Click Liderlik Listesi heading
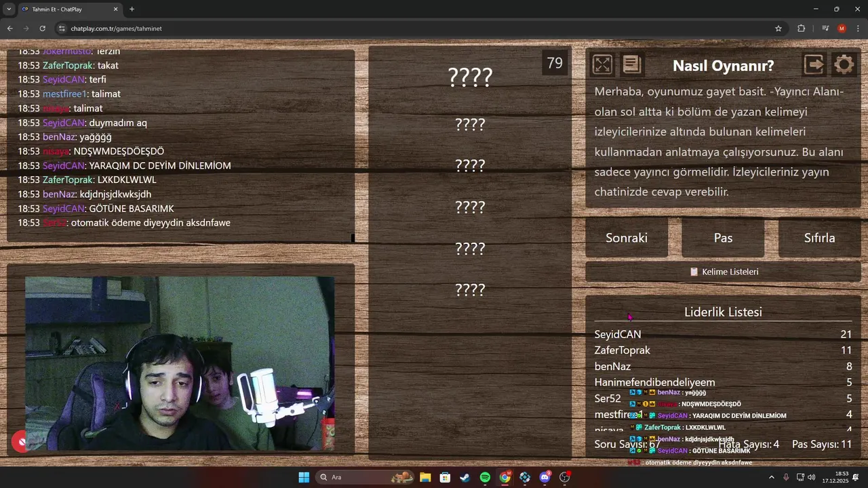Image resolution: width=868 pixels, height=488 pixels. [x=723, y=312]
